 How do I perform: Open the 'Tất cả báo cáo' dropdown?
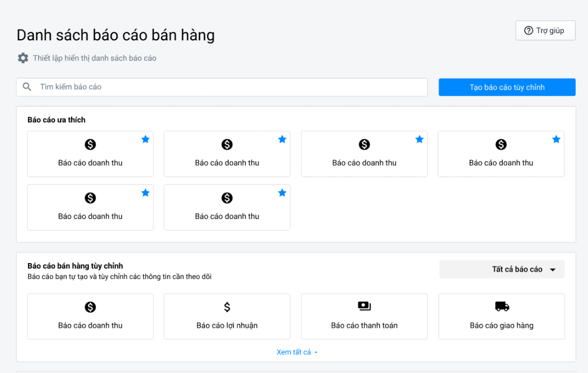point(501,269)
